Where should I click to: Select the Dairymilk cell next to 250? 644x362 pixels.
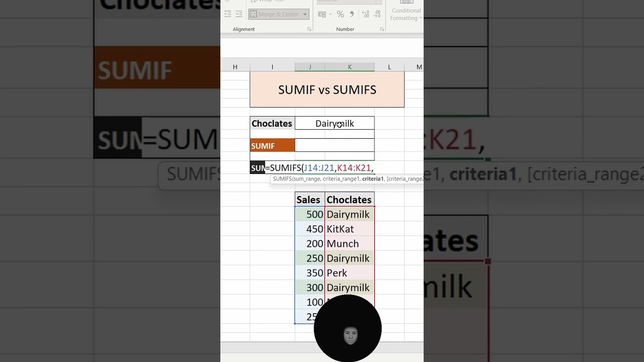(350, 258)
